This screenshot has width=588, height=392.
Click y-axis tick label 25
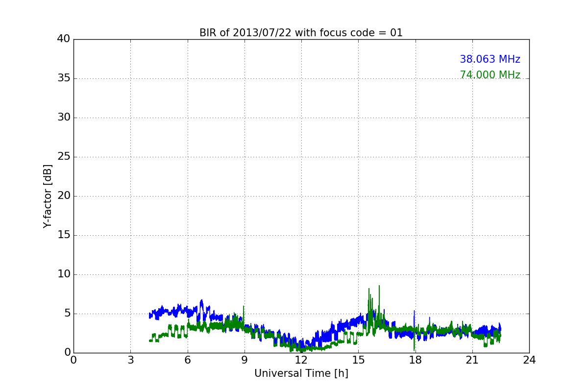point(64,157)
